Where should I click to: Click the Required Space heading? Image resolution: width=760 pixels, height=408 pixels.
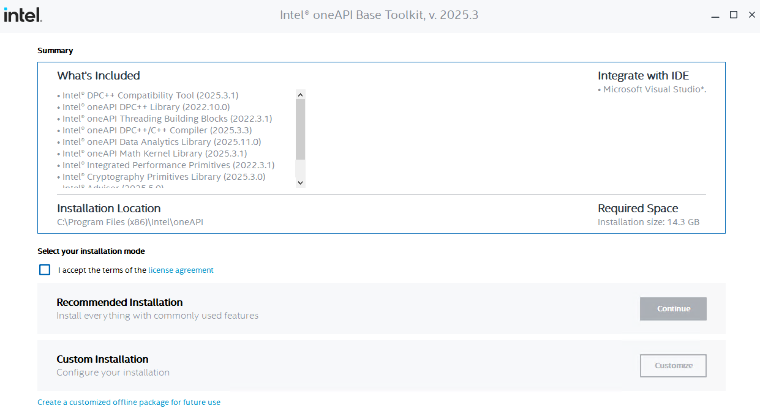click(x=638, y=208)
